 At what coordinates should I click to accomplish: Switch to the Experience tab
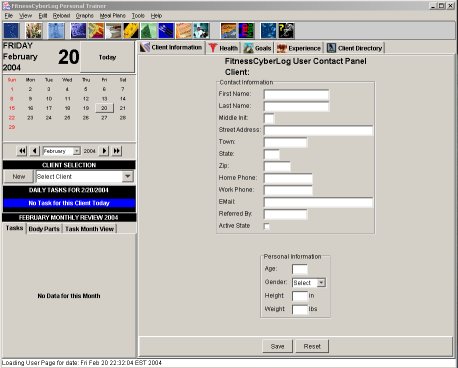pos(299,48)
